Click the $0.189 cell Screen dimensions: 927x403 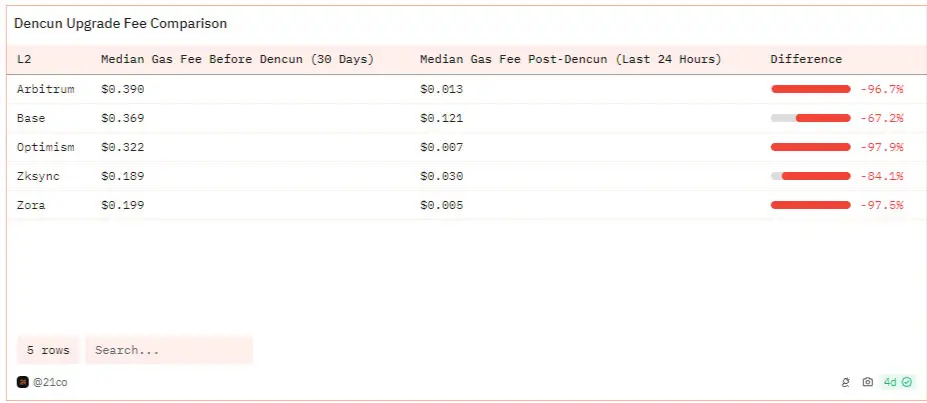pos(122,176)
